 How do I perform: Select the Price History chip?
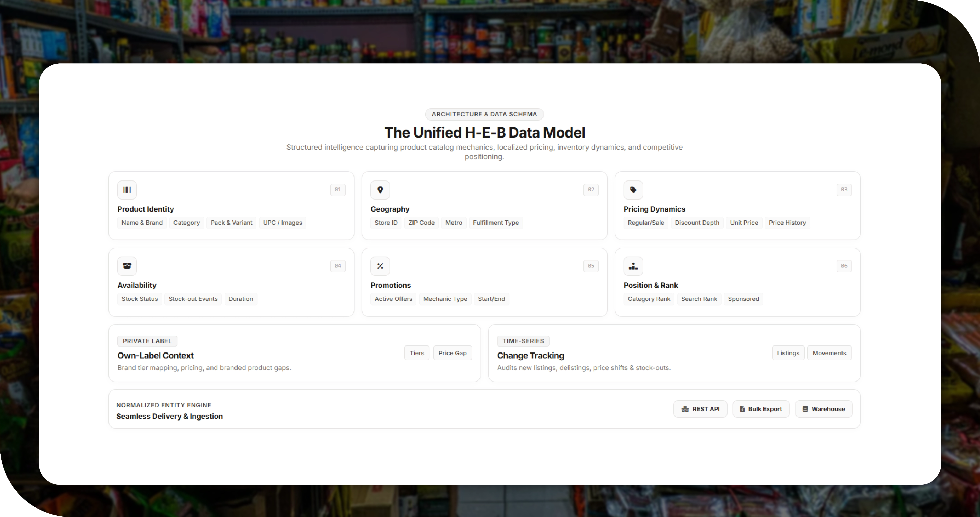coord(787,223)
